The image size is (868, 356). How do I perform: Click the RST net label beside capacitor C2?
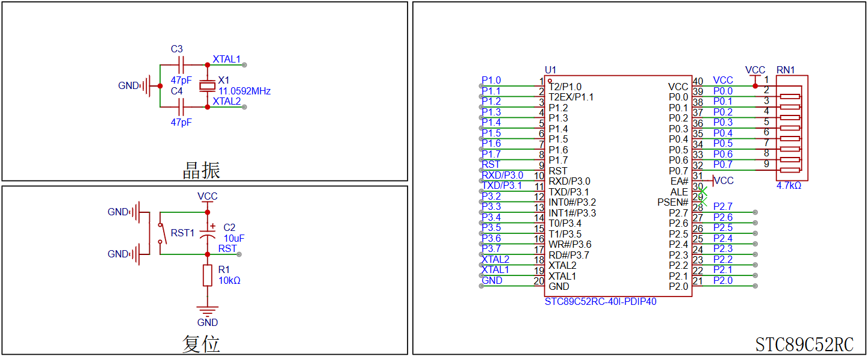228,248
